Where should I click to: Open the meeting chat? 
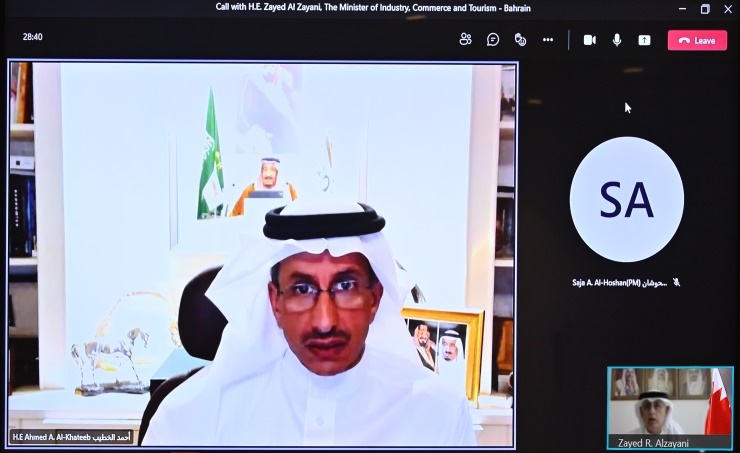click(x=493, y=40)
